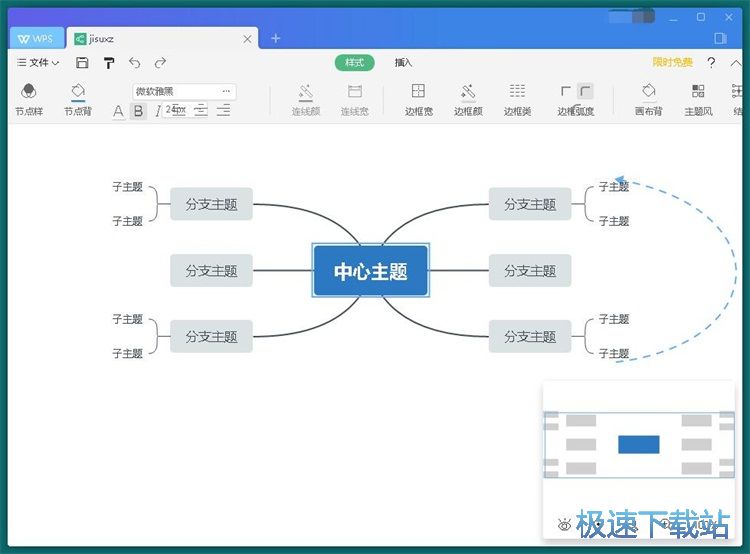
Task: Minimize the WPS window
Action: (x=673, y=18)
